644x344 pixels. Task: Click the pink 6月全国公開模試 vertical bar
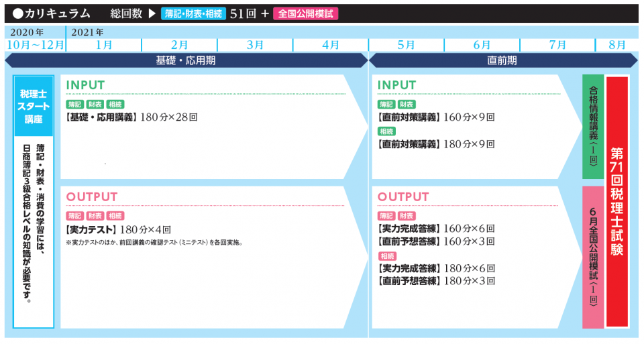pyautogui.click(x=593, y=257)
